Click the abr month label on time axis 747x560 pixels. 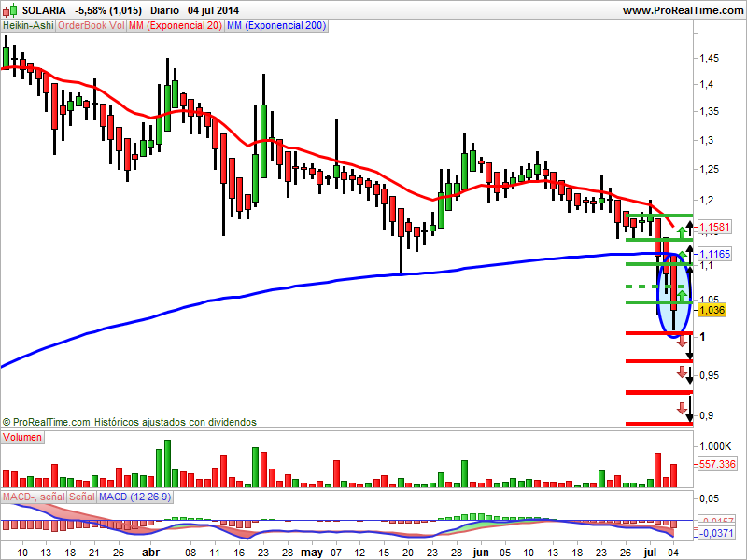151,553
